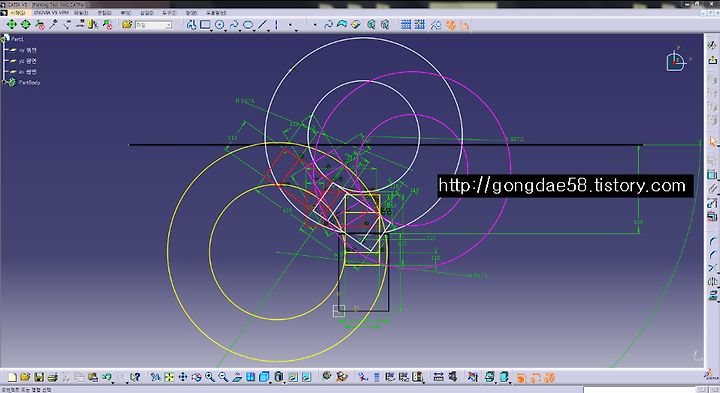Click the right-side 'R 807.5' radius dimension
The height and width of the screenshot is (393, 720).
pos(514,139)
